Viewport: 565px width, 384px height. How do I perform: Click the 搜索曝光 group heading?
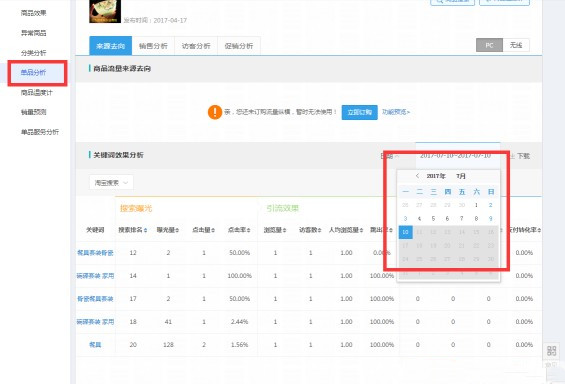tap(136, 208)
